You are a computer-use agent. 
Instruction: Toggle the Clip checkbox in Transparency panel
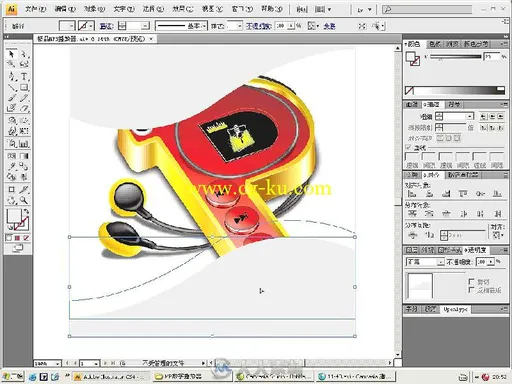click(x=471, y=282)
